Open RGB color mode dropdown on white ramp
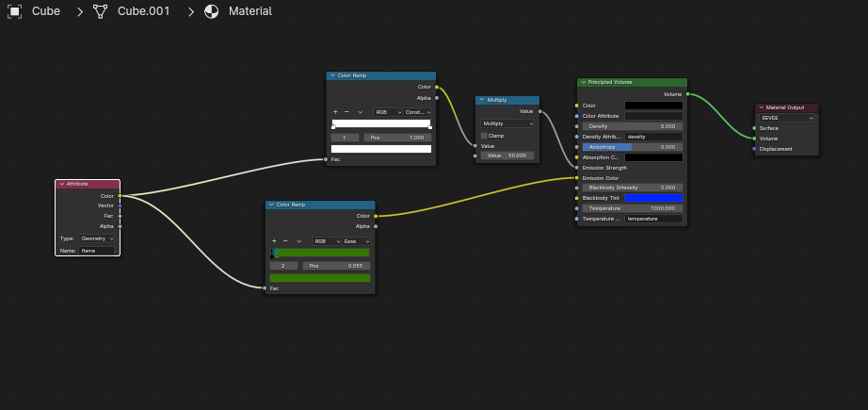The image size is (868, 410). tap(388, 112)
